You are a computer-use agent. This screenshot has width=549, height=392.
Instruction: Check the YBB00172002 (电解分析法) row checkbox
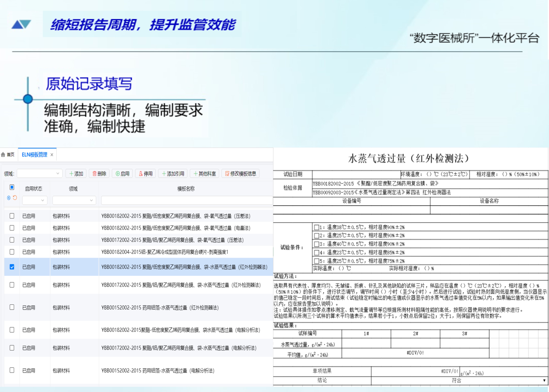click(12, 348)
